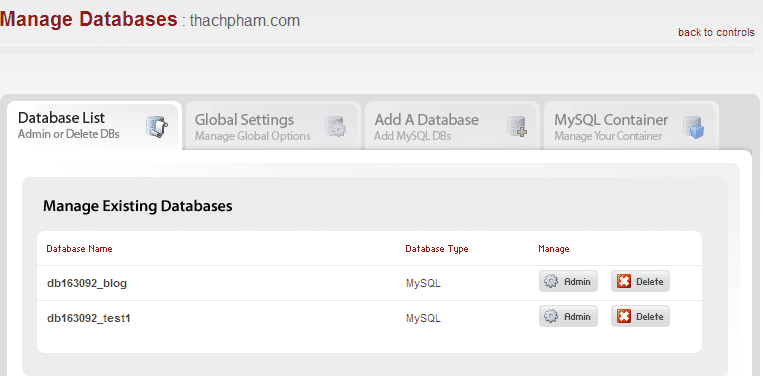
Task: Click the red X icon for db163092_blog
Action: 624,281
